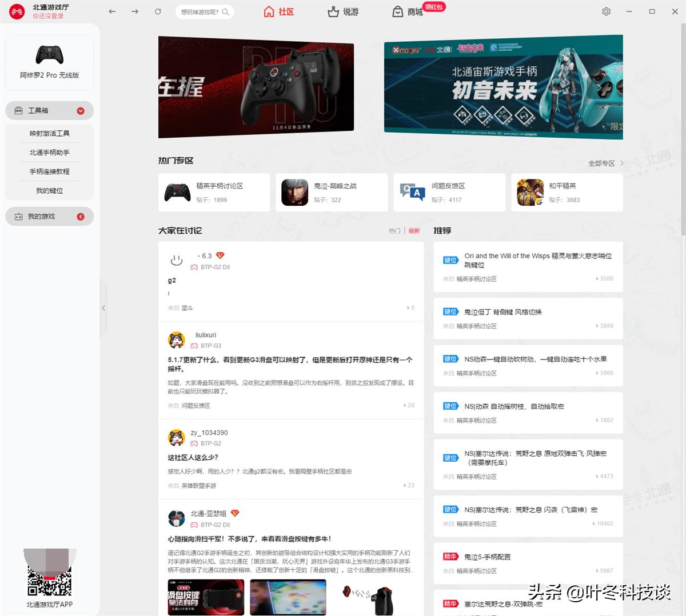
Task: Click the back navigation arrow
Action: (x=112, y=11)
